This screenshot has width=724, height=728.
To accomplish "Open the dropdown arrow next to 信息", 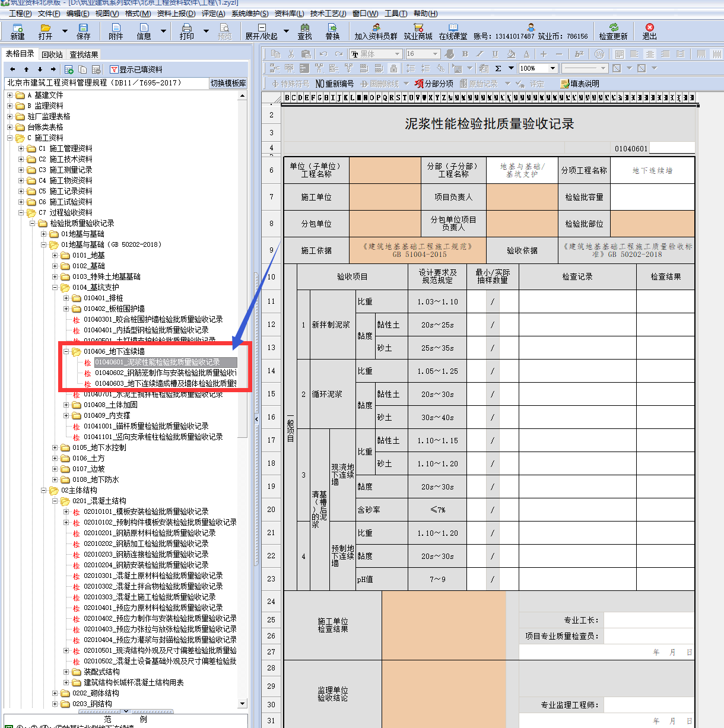I will 163,31.
